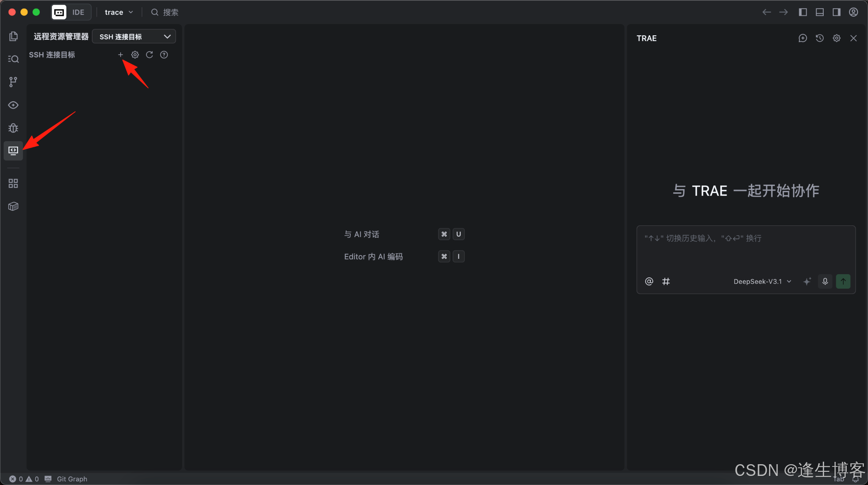The width and height of the screenshot is (868, 485).
Task: Click the sparkle prompt enhance icon
Action: tap(807, 281)
